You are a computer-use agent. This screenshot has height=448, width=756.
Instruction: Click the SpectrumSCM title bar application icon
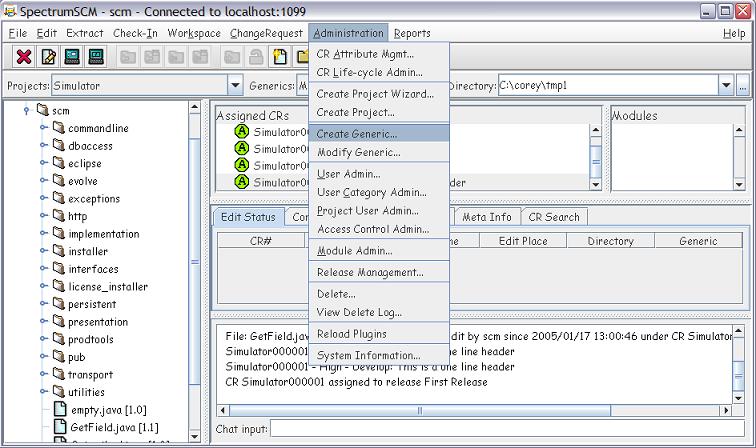10,11
